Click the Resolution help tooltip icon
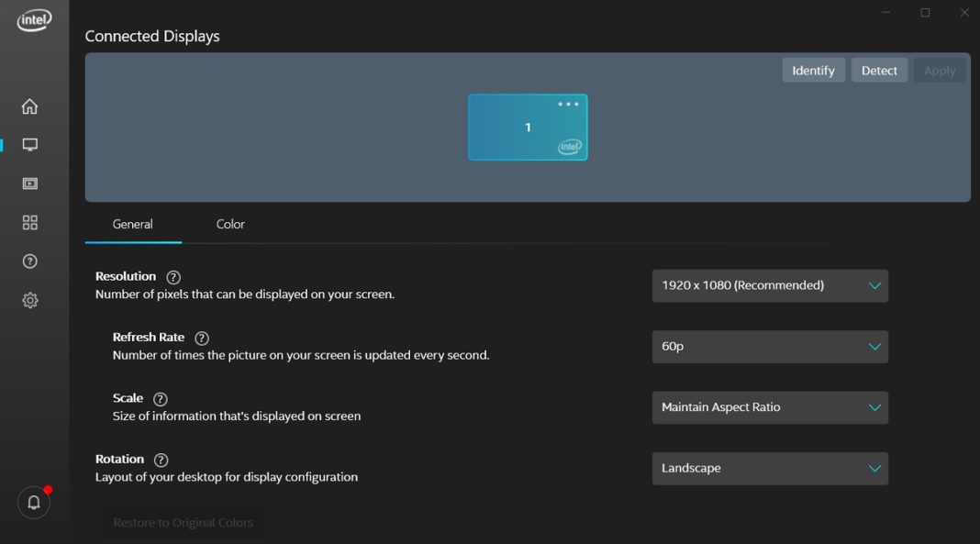 173,275
